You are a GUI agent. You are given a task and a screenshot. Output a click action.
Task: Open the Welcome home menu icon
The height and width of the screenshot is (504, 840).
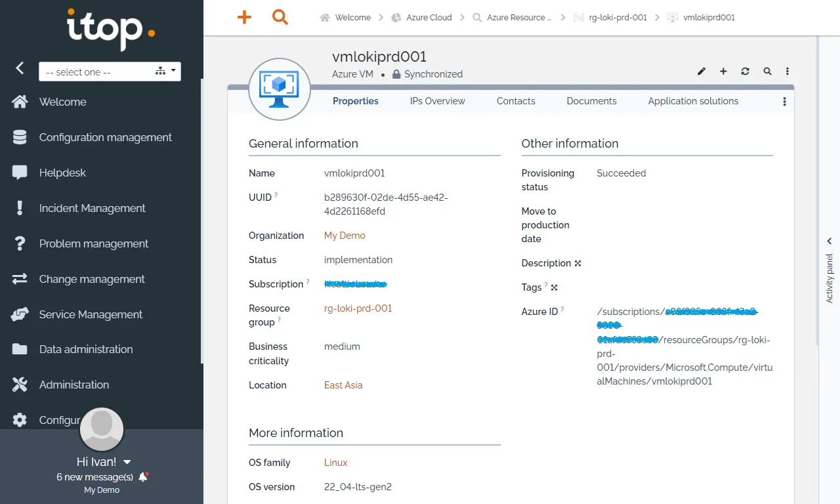tap(20, 102)
